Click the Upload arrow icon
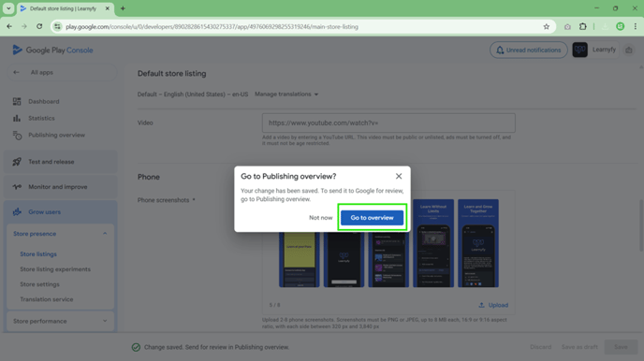Image resolution: width=644 pixels, height=361 pixels. pyautogui.click(x=481, y=305)
